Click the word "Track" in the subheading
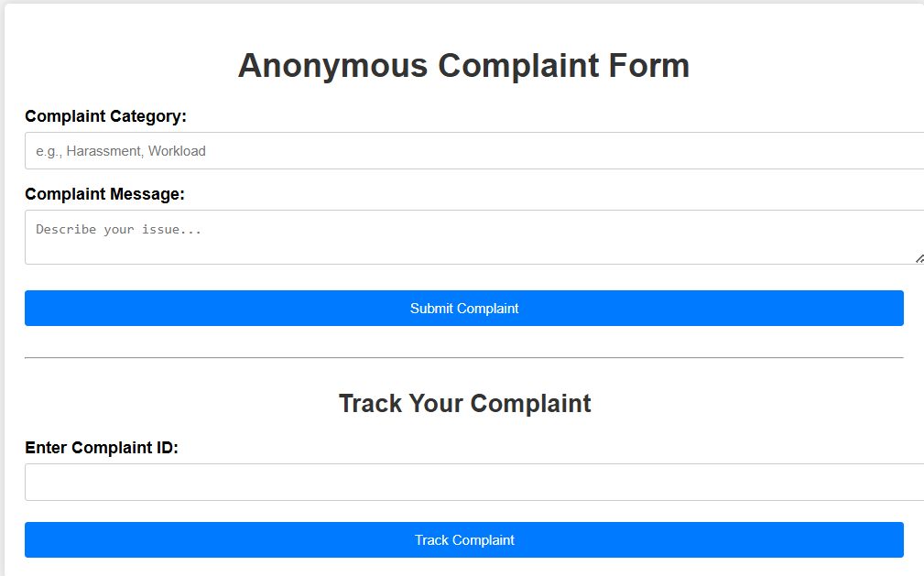The height and width of the screenshot is (576, 924). pyautogui.click(x=371, y=404)
